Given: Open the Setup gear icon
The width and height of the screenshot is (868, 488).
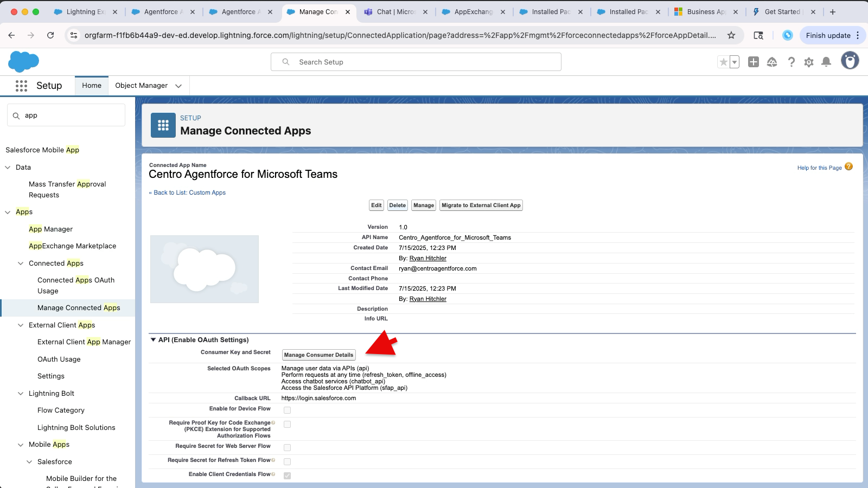Looking at the screenshot, I should 809,62.
